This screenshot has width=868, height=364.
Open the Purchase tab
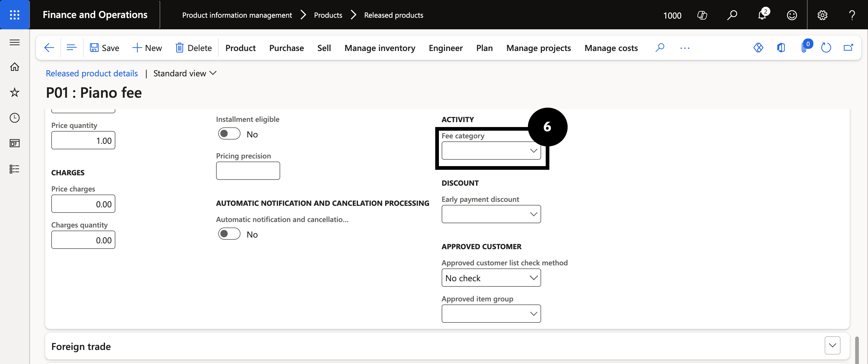(x=286, y=48)
